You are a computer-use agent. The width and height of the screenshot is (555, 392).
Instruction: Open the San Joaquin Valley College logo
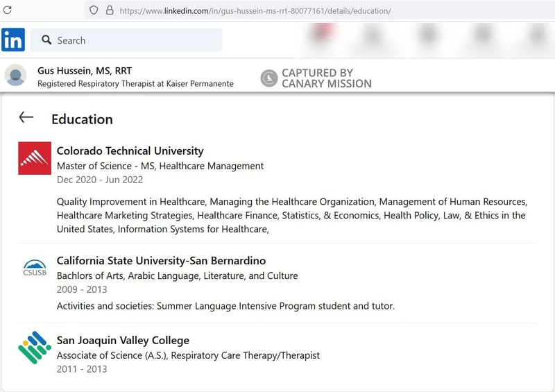pyautogui.click(x=35, y=348)
